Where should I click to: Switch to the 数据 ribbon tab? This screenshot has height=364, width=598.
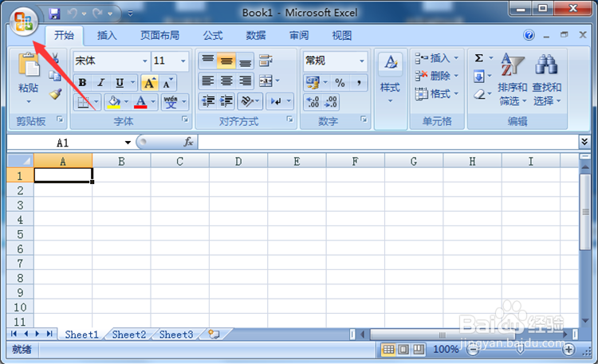[x=255, y=36]
